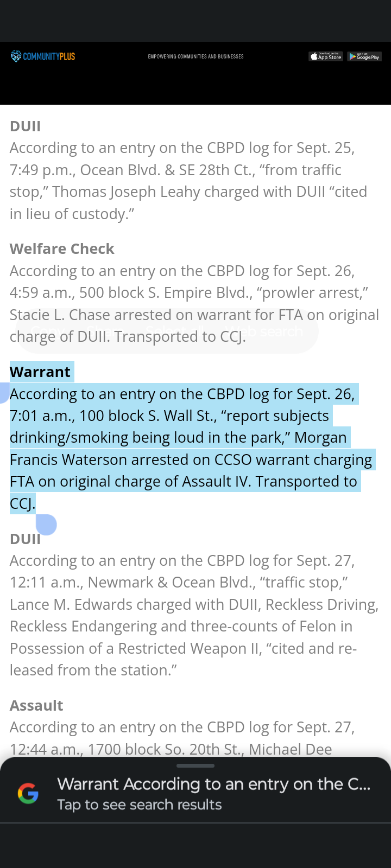The height and width of the screenshot is (868, 391).
Task: Tap the CommunityPlus logo
Action: (43, 56)
